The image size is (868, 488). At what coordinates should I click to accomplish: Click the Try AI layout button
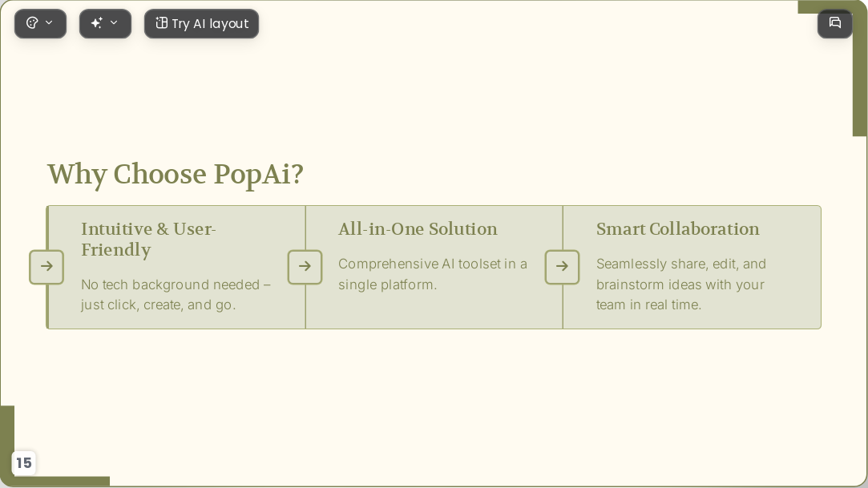(x=201, y=24)
